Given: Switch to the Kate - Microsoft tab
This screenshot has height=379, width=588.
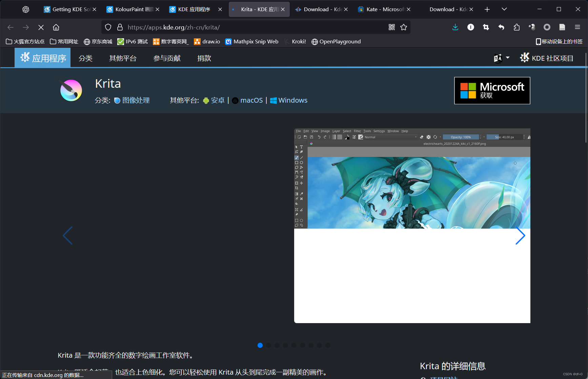Looking at the screenshot, I should click(383, 9).
